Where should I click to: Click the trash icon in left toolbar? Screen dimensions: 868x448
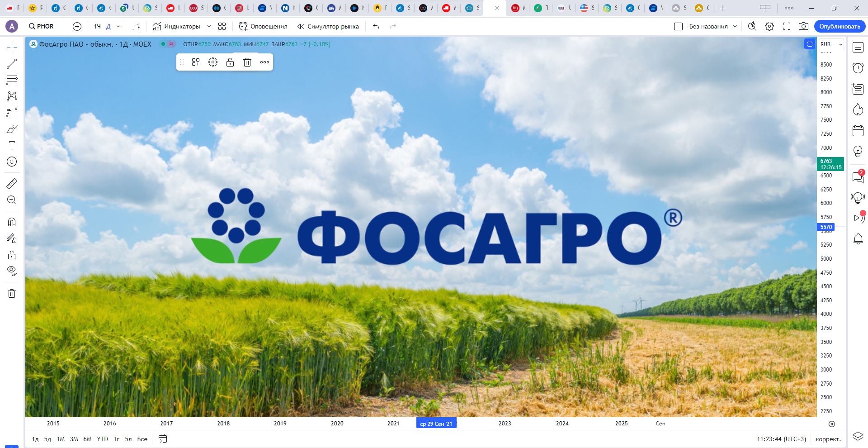[12, 293]
